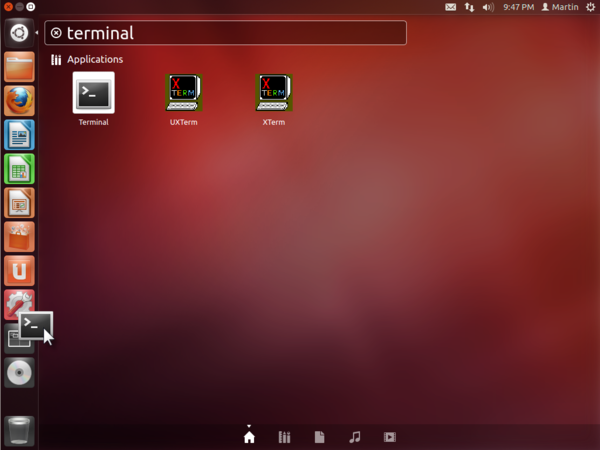The width and height of the screenshot is (600, 450).
Task: Click the terminal search input field
Action: tap(225, 33)
